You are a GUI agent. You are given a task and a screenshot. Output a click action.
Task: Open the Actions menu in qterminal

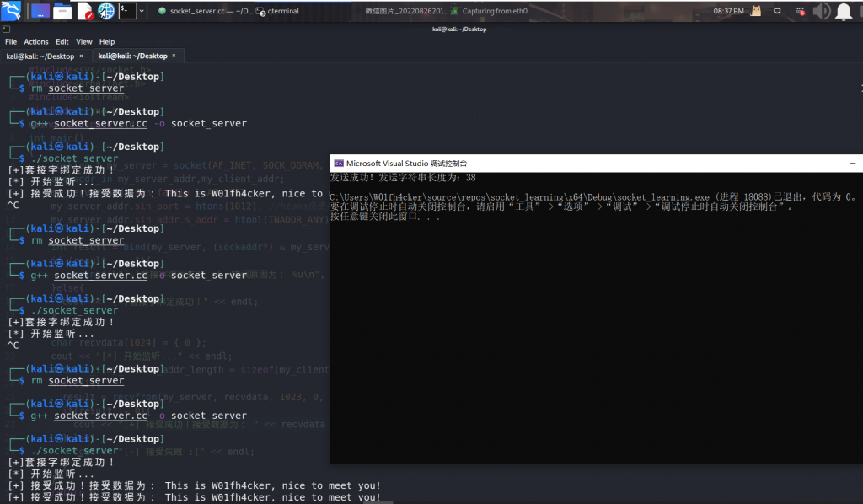click(35, 42)
